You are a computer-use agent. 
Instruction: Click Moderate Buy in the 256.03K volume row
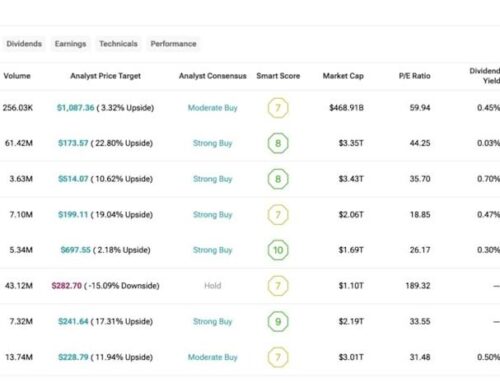(x=213, y=108)
